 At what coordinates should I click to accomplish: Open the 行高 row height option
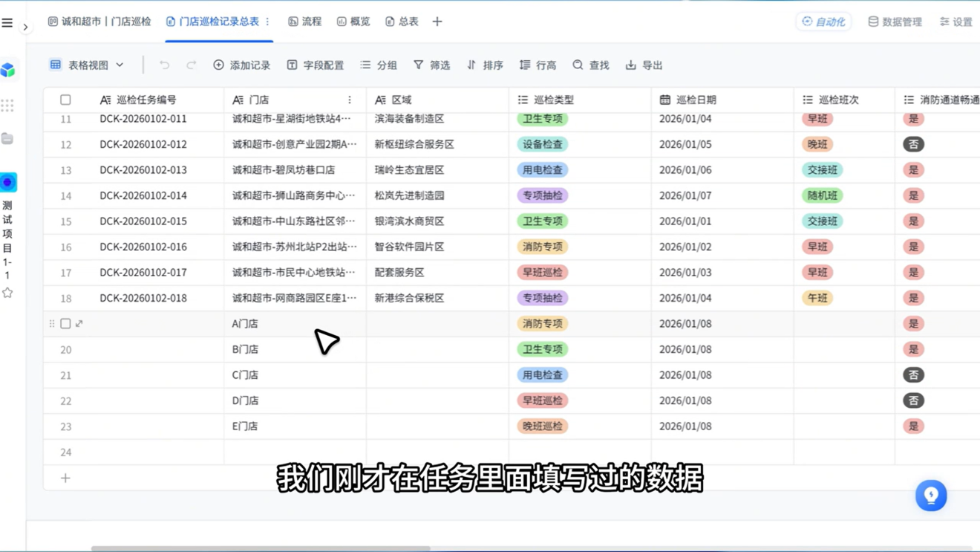[x=538, y=65]
